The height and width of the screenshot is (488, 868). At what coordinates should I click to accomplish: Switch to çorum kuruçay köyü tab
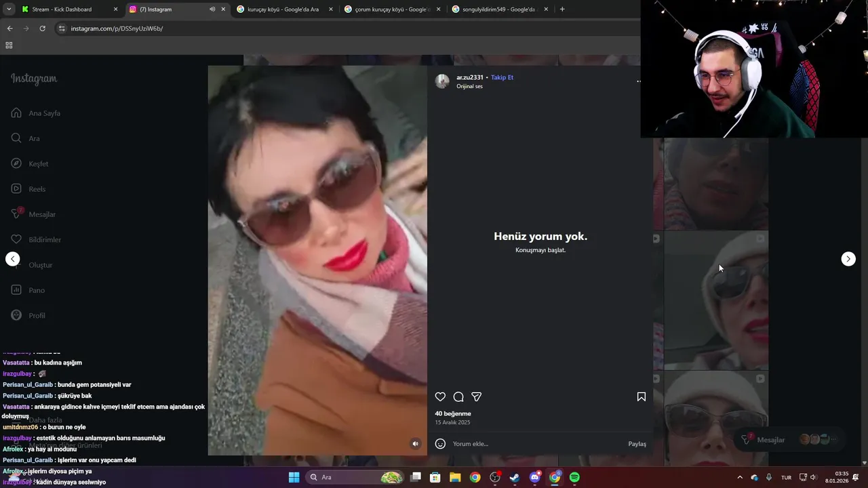point(392,9)
